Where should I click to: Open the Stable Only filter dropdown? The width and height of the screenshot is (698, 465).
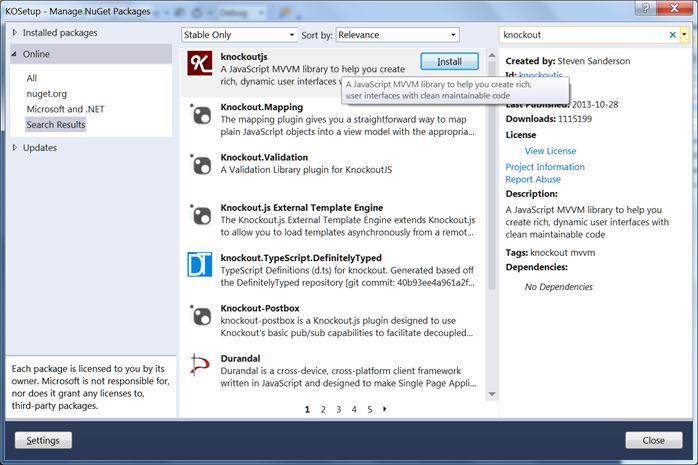(239, 35)
